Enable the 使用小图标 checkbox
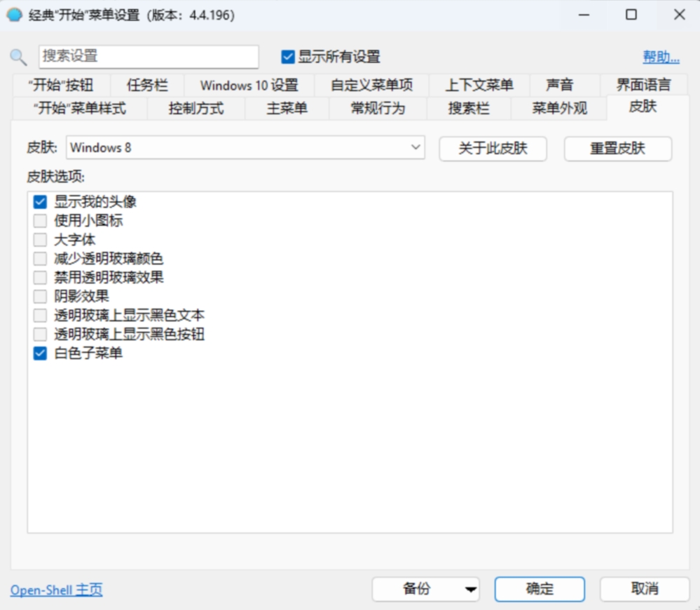 tap(40, 221)
